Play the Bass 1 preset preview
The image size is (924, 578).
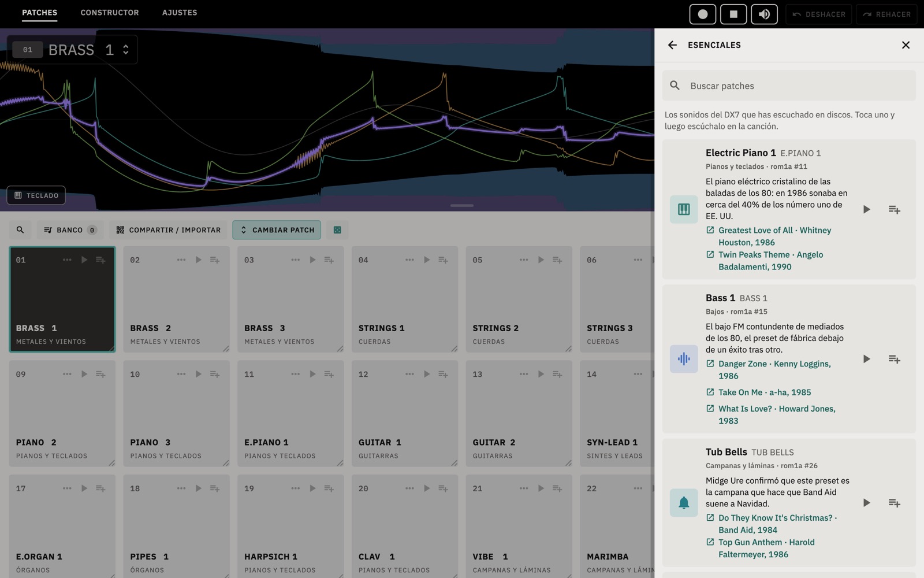[x=866, y=359]
